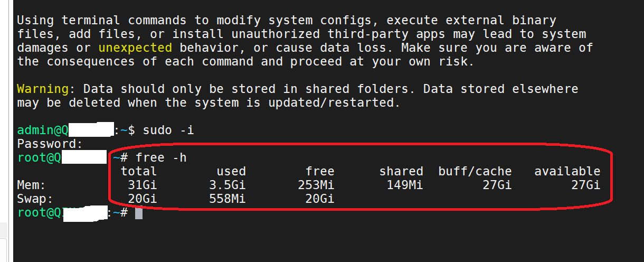
Task: Click the 149Mi shared memory value
Action: 405,185
